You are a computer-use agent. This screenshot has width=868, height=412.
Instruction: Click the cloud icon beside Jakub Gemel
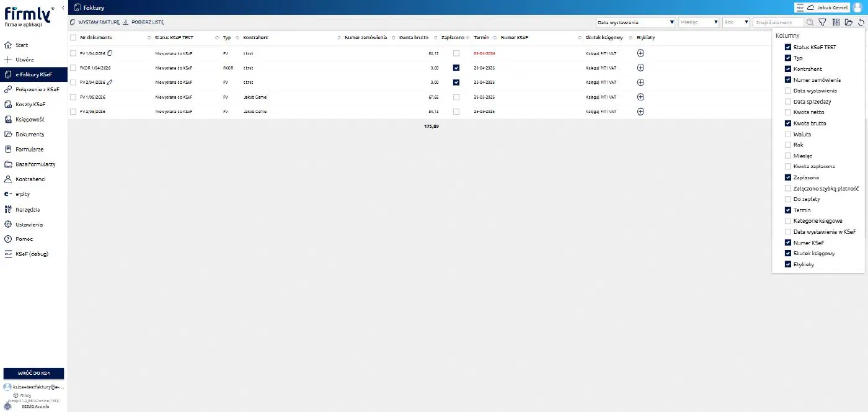(810, 7)
